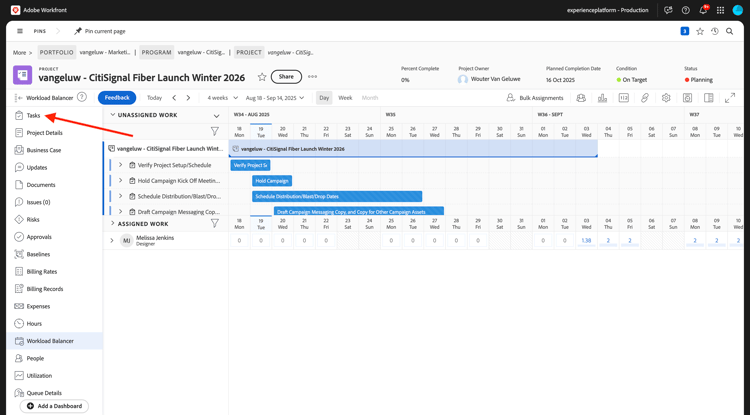Select Schedule Distribution/Blast/Drop Dates bar
This screenshot has width=750, height=415.
point(337,197)
